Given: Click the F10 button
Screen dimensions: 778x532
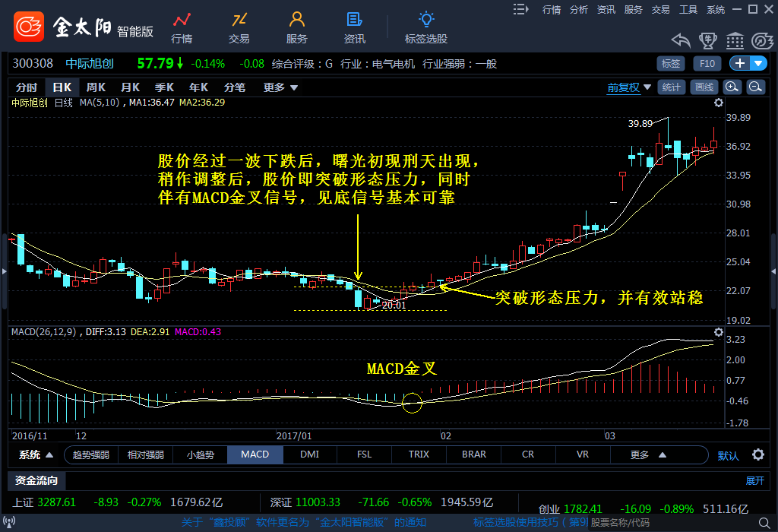Looking at the screenshot, I should coord(707,64).
